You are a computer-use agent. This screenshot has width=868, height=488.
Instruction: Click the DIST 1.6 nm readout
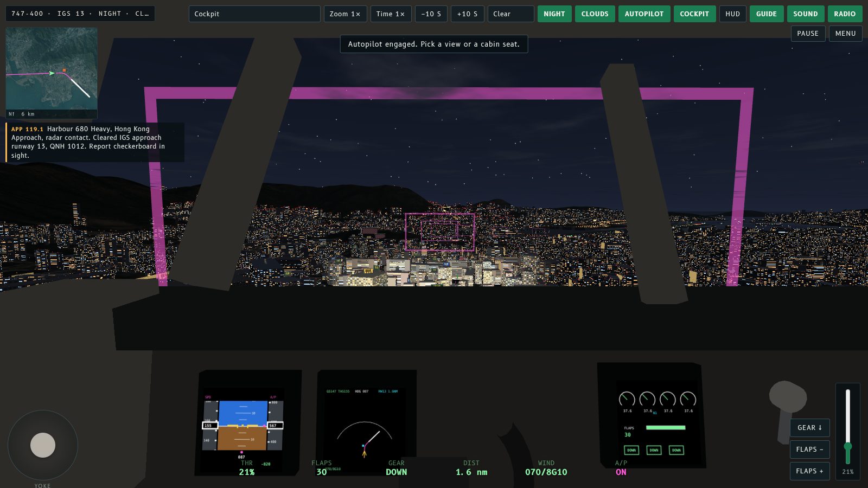[471, 468]
